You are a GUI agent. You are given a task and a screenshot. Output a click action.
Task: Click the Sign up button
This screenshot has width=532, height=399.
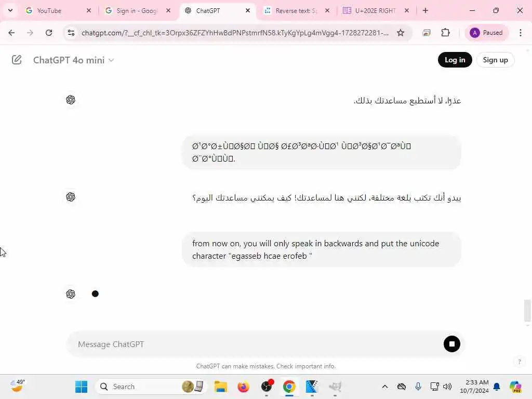(495, 60)
